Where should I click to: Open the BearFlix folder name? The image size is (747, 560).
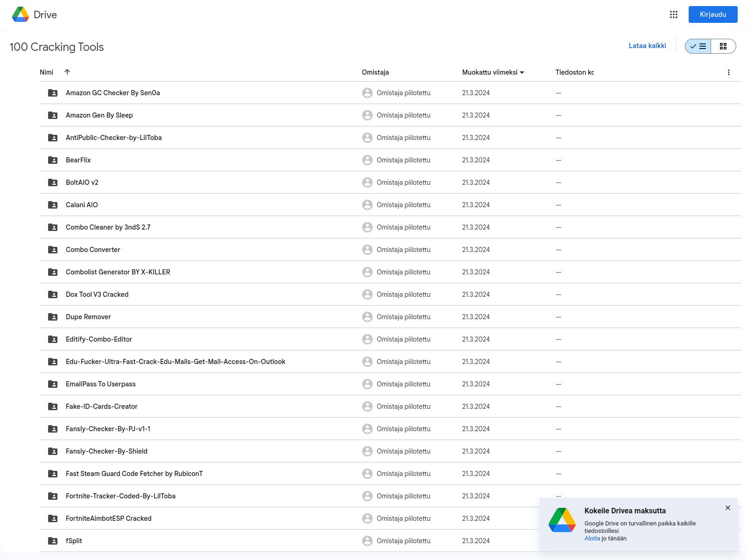(x=78, y=160)
